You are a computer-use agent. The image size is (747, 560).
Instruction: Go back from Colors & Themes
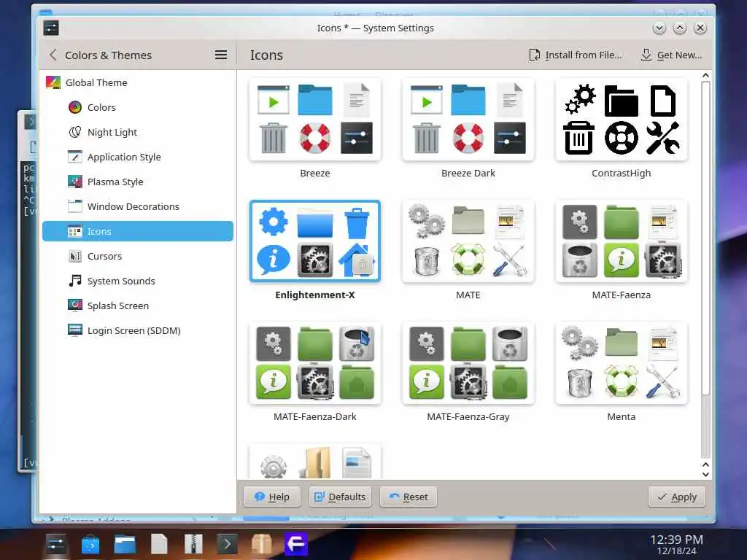click(x=53, y=55)
